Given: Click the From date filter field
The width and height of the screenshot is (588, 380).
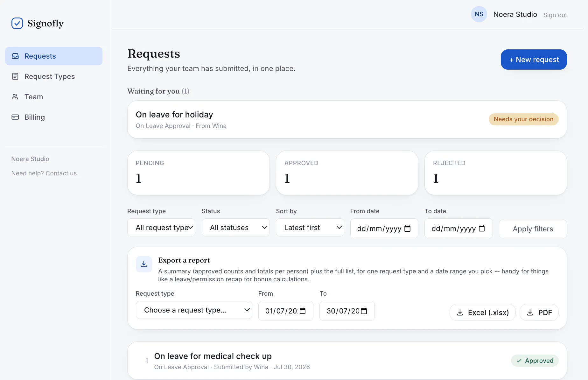Looking at the screenshot, I should pos(384,229).
